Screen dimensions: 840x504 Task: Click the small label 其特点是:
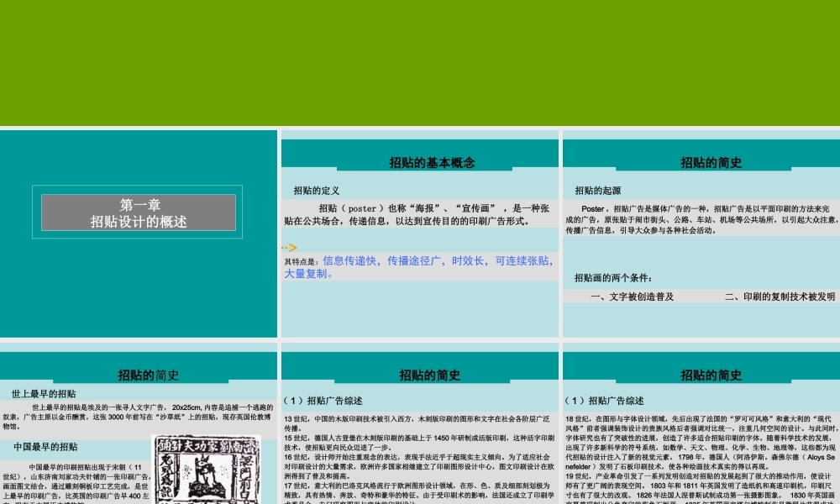pos(302,262)
